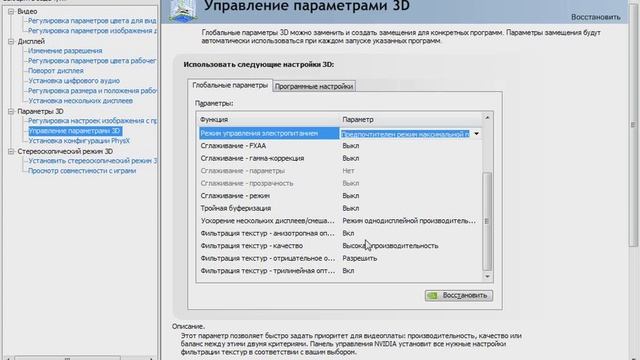
Task: Collapse the Параметры 3D tree node
Action: 11,111
